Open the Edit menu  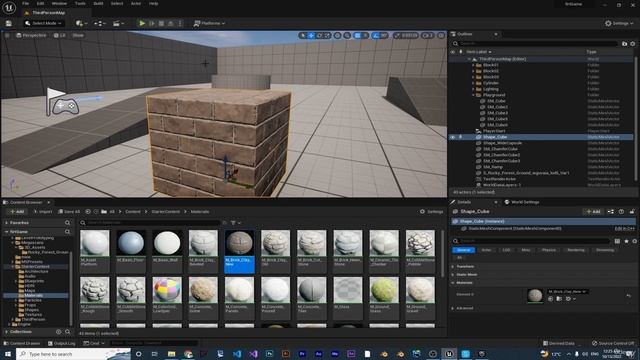(x=40, y=4)
